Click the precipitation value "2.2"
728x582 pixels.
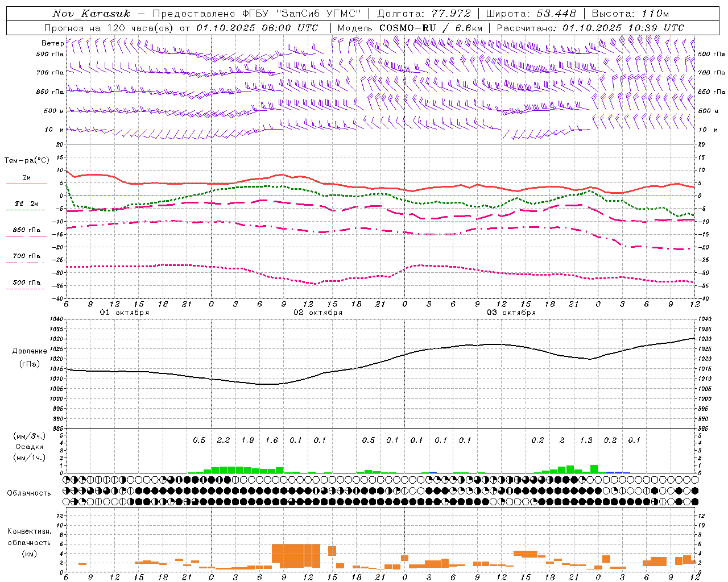point(224,440)
